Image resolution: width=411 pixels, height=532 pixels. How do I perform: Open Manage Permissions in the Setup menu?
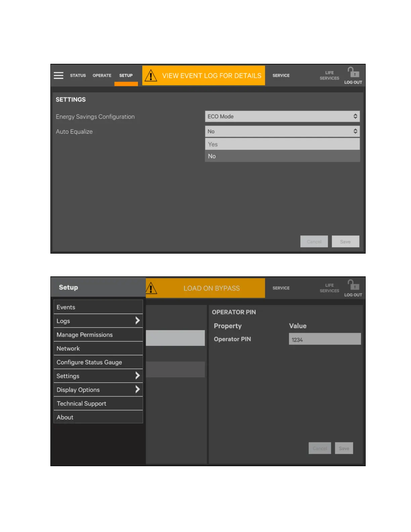98,335
